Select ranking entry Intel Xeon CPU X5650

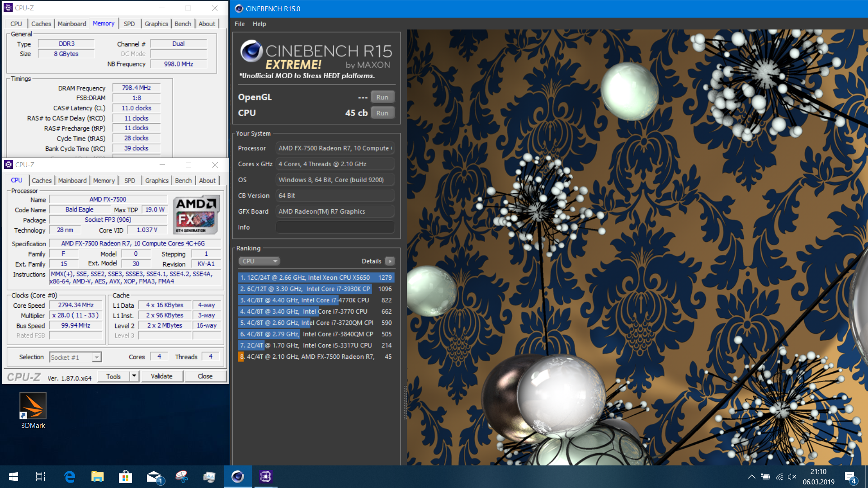click(316, 277)
